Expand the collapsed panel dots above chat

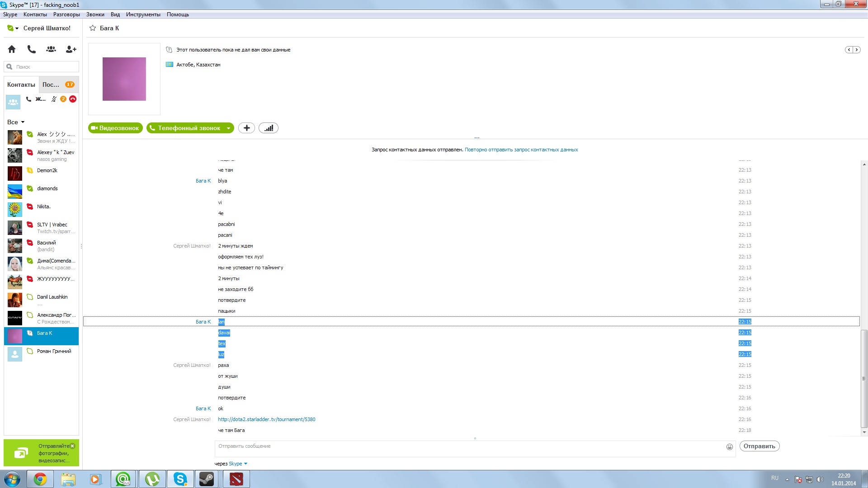476,137
